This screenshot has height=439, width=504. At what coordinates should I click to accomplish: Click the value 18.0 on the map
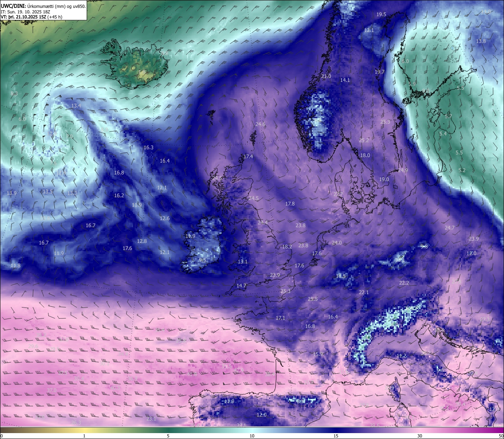click(365, 155)
